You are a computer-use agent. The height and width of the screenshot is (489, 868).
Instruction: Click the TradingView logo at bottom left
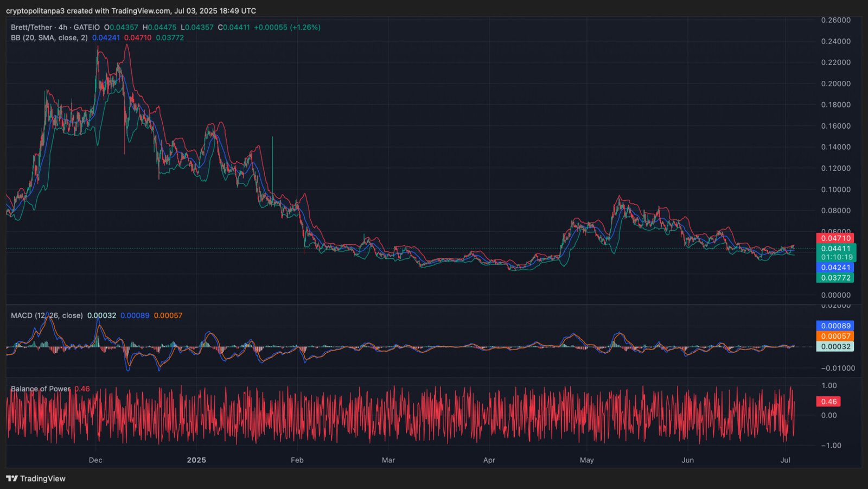tap(36, 479)
